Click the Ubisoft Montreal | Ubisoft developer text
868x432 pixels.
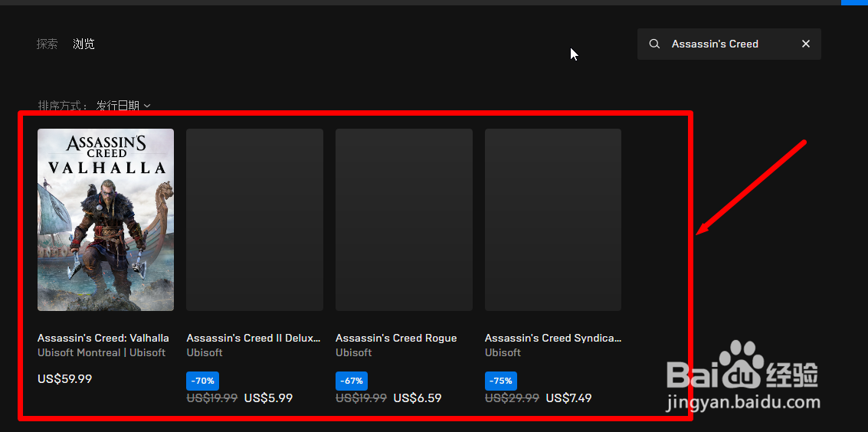(x=101, y=352)
